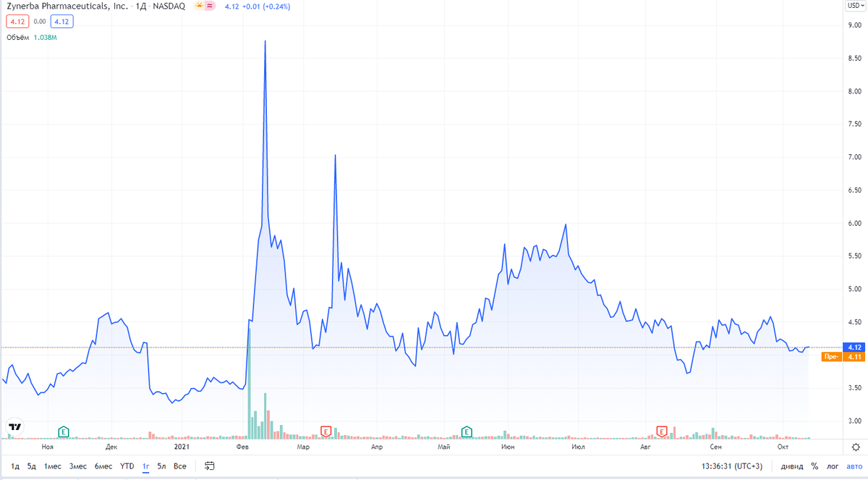Click the pre-market sun session icon
This screenshot has height=480, width=868.
198,6
